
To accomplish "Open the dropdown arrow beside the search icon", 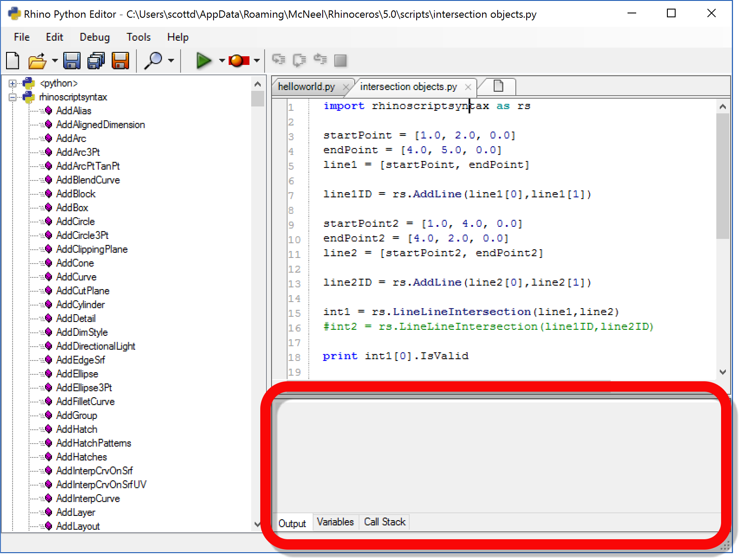I will (171, 61).
